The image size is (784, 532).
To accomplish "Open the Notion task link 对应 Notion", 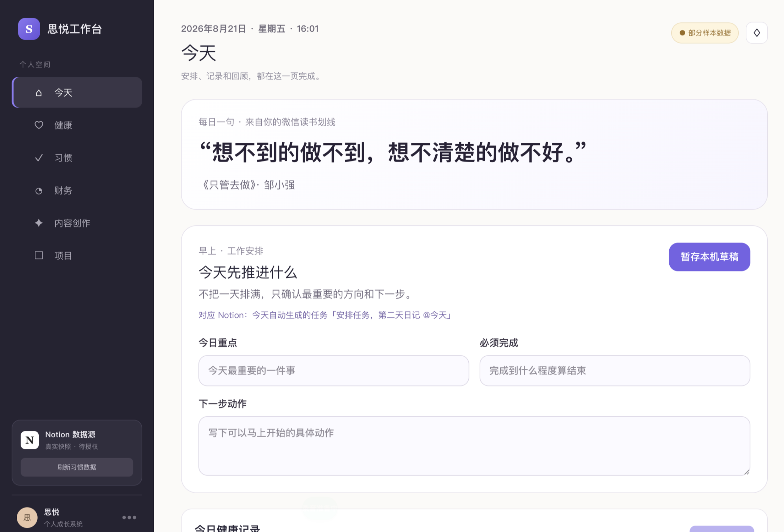I will tap(325, 315).
